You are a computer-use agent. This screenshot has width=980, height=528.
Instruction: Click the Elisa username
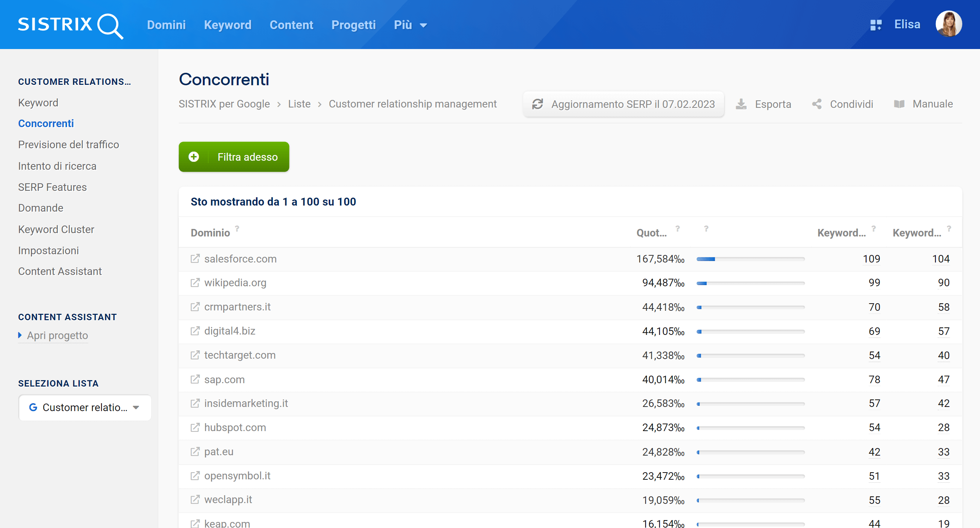click(907, 25)
